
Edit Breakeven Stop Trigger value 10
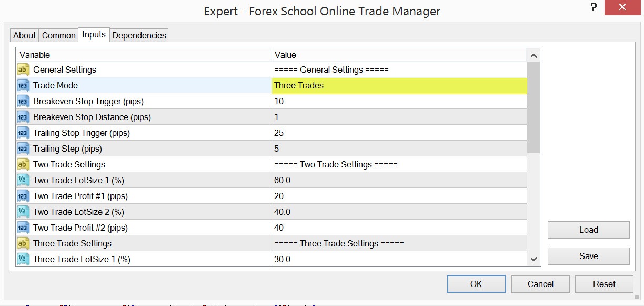click(399, 101)
